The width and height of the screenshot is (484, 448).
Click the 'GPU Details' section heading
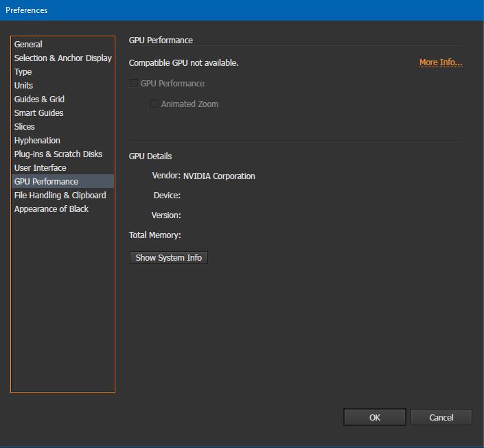point(150,156)
